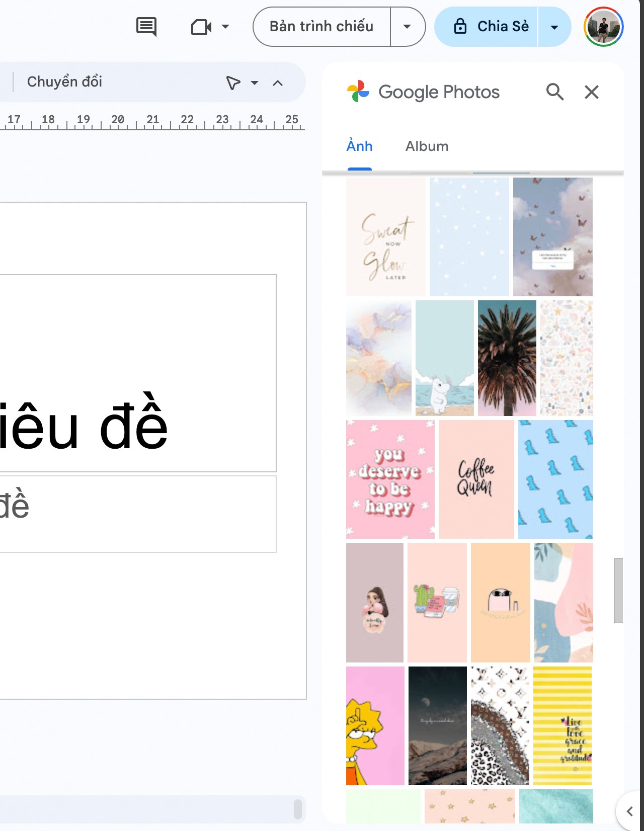Click the Chia Sẻ share button
Screen dimensions: 644x831
(x=486, y=27)
